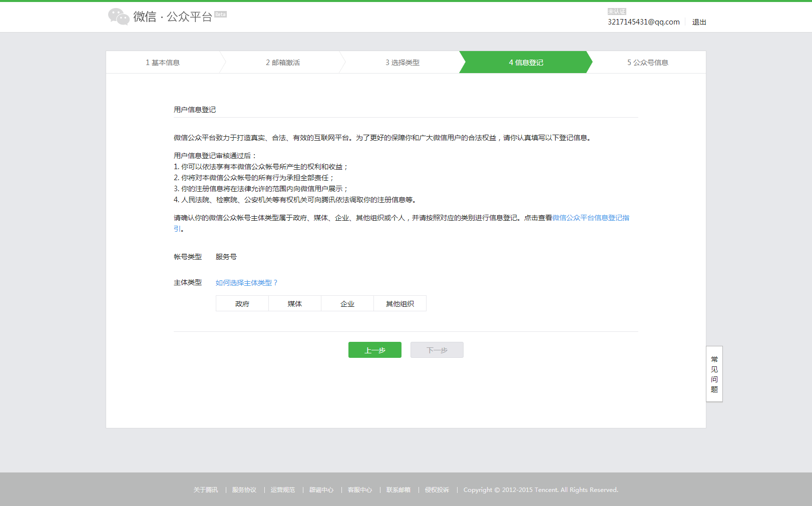Viewport: 812px width, 506px height.
Task: Click step 5 公众号信息
Action: [648, 63]
